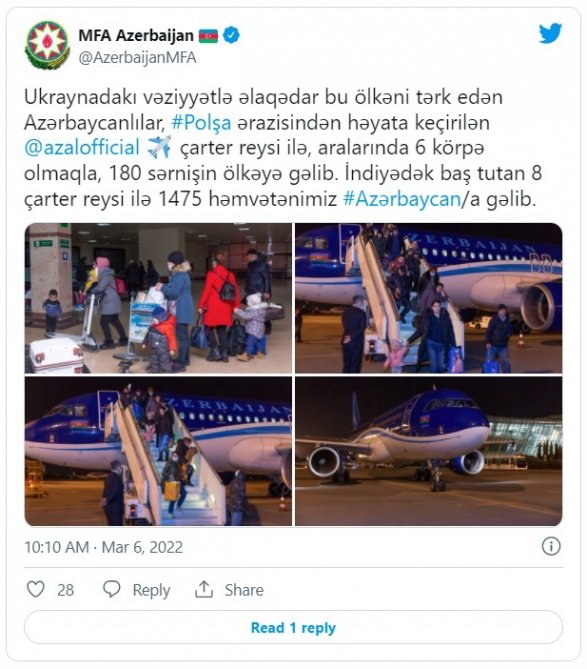Open the MFA Azerbaijan profile avatar

click(47, 45)
